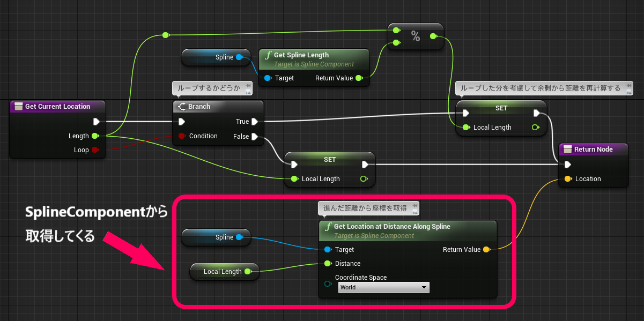Select the Get Current Location node title

pyautogui.click(x=57, y=107)
